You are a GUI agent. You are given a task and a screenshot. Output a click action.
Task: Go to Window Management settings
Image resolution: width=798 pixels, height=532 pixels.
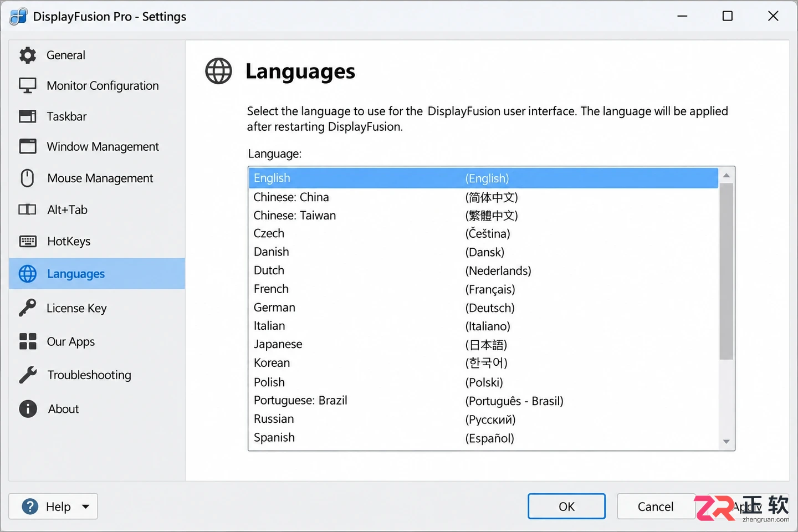97,146
